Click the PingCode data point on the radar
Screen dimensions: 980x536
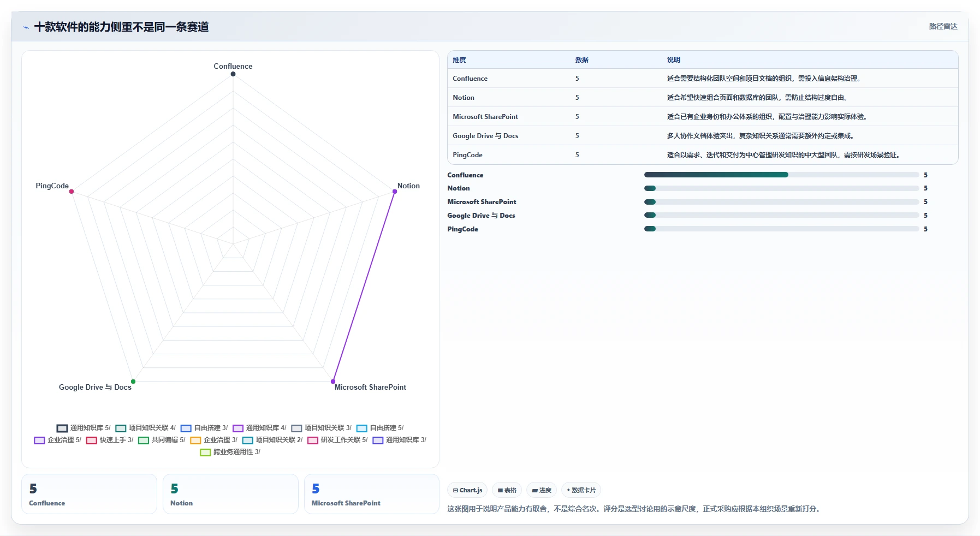(72, 192)
